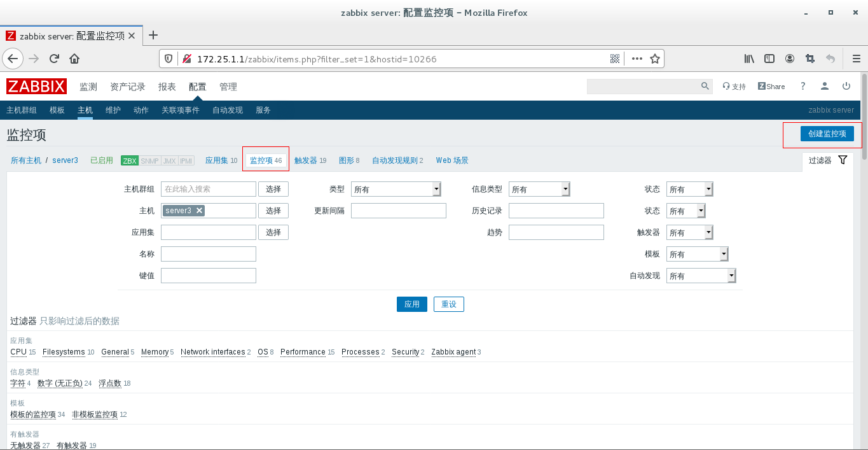Screen dimensions: 868x450
Task: Open the 监控项 46 tab
Action: (266, 160)
